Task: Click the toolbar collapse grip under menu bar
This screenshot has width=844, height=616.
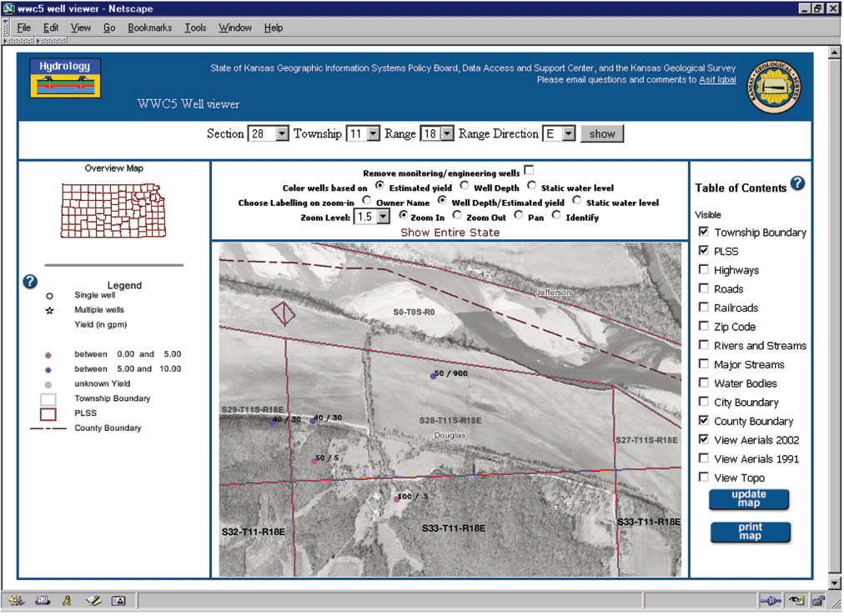Action: 19,41
